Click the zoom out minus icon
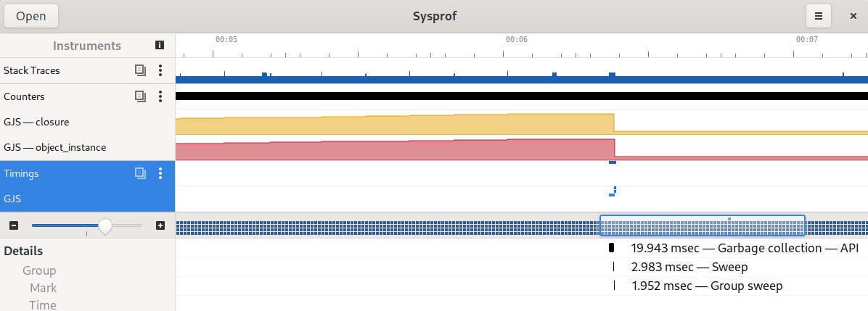Image resolution: width=868 pixels, height=311 pixels. (x=14, y=225)
